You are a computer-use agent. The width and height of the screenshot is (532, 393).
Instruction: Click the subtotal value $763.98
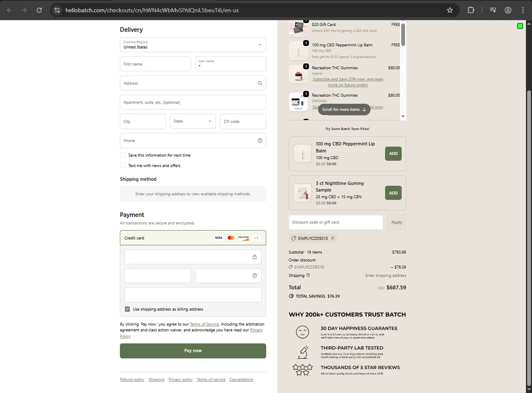399,252
